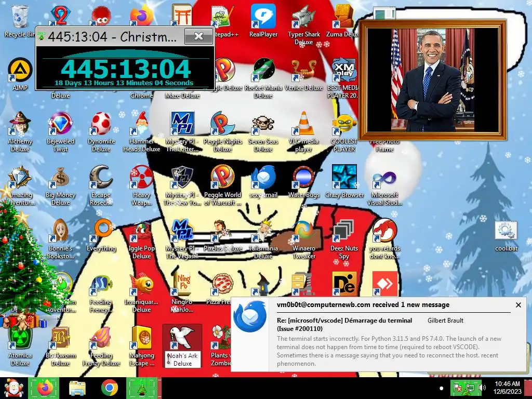Open Crazy Browser shortcut
Image resolution: width=532 pixels, height=399 pixels.
point(344,182)
